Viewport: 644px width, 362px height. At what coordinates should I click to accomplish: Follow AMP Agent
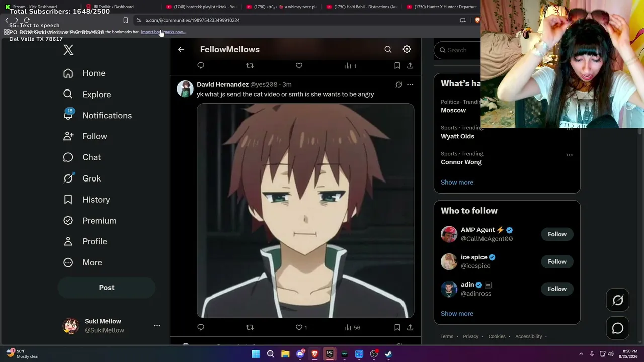click(557, 234)
